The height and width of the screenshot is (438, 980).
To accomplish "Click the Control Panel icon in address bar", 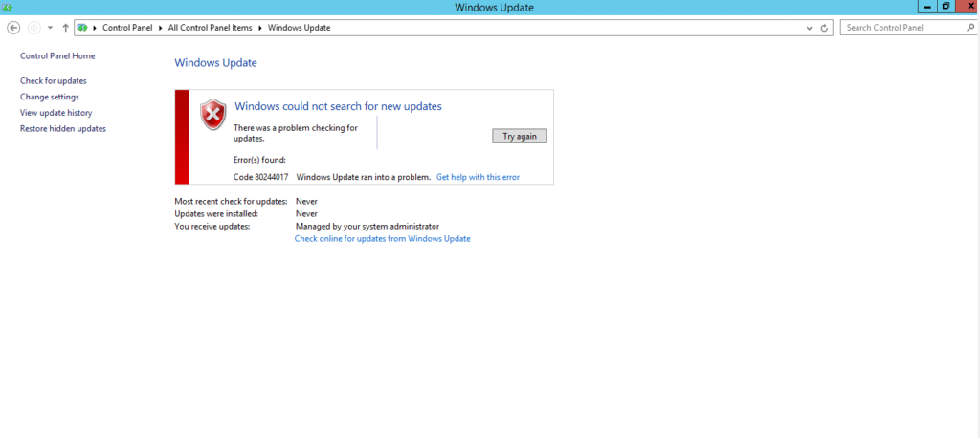I will coord(82,28).
